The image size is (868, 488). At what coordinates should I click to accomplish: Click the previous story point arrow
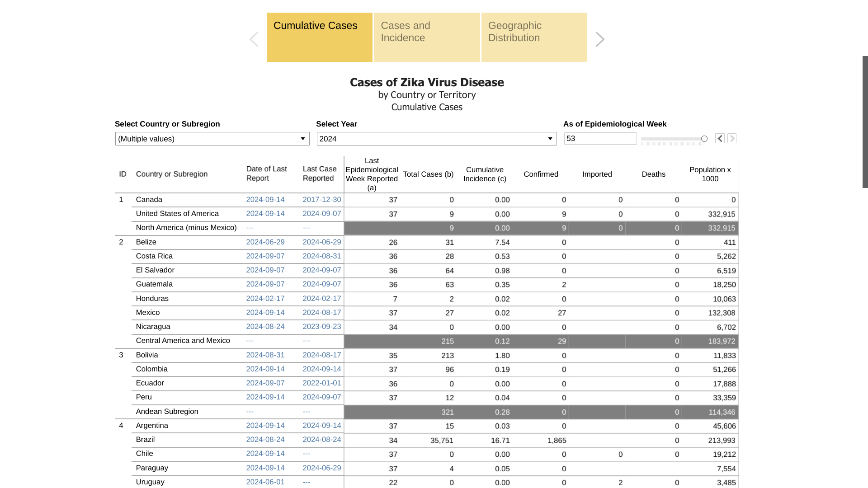point(254,39)
